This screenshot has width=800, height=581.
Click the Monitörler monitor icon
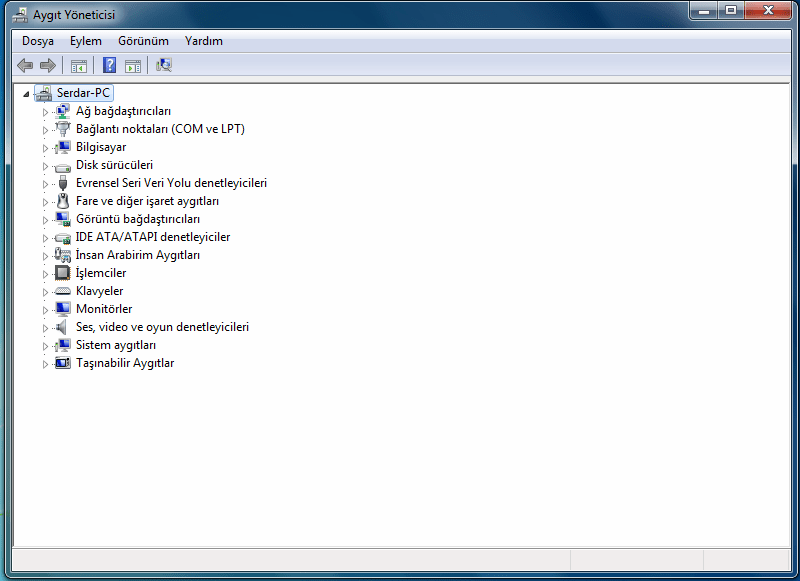[x=63, y=309]
